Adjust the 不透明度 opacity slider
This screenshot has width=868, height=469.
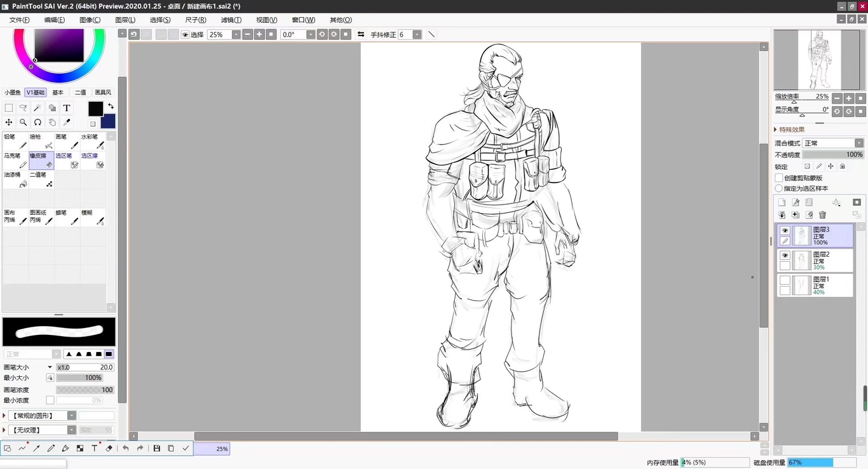point(833,154)
